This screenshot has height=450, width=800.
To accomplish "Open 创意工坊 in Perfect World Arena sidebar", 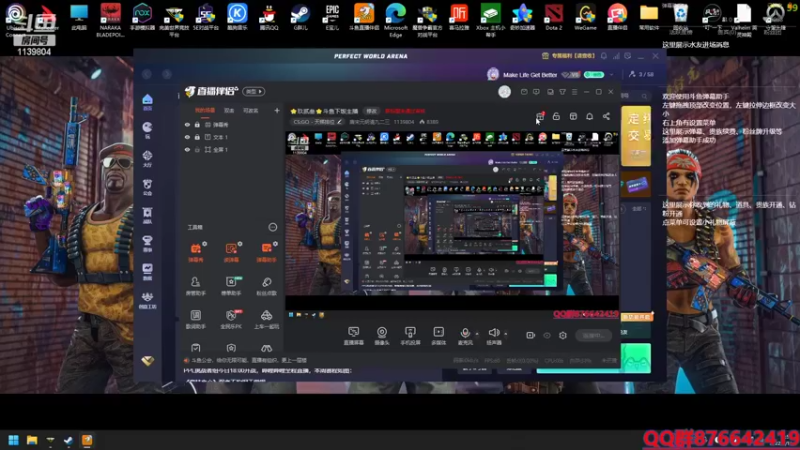I will point(147,301).
